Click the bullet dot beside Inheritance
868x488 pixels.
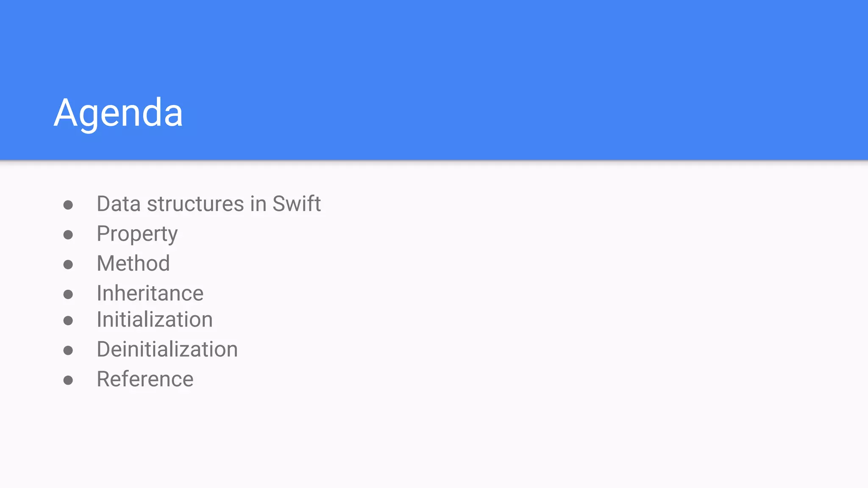coord(68,294)
